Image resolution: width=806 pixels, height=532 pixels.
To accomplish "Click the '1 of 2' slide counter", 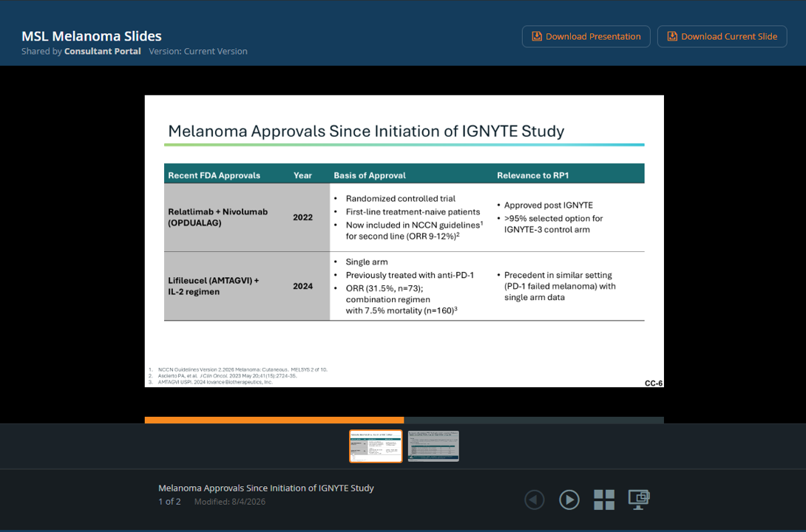I will [x=169, y=502].
